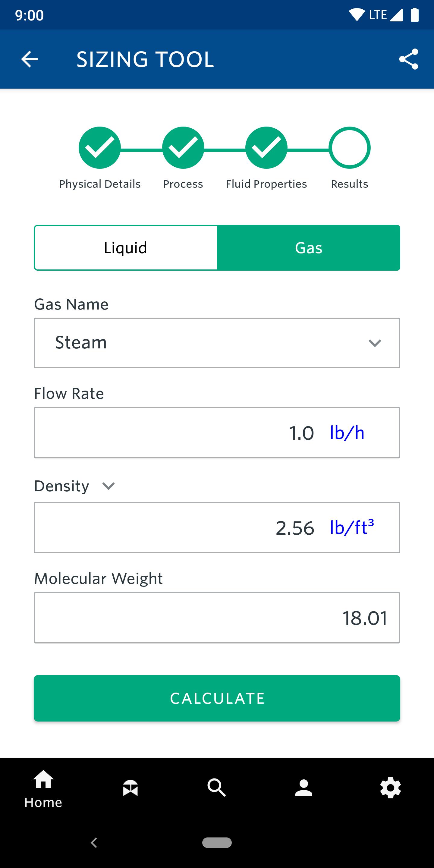
Task: Go to Home in bottom navigation
Action: [x=43, y=789]
